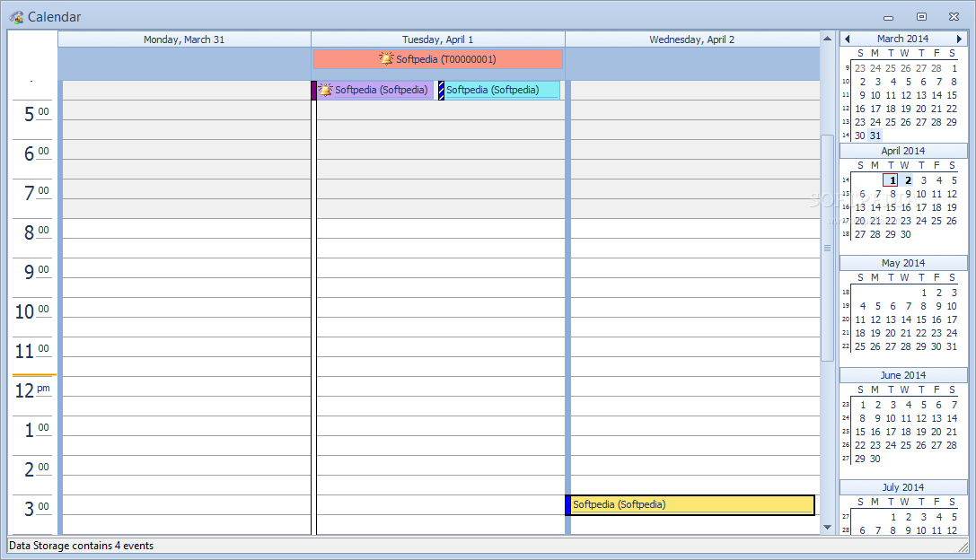The height and width of the screenshot is (560, 976).
Task: Select March 17 in the March 2014 calendar
Action: coord(875,109)
